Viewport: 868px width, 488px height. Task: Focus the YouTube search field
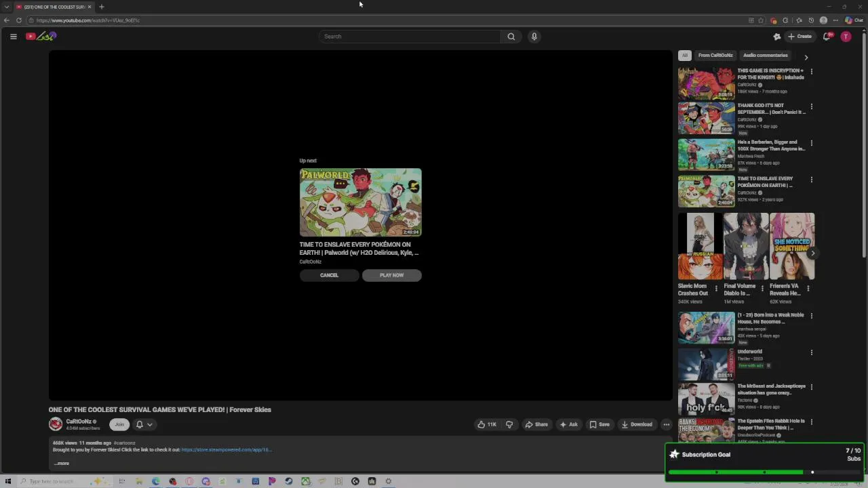pos(410,37)
